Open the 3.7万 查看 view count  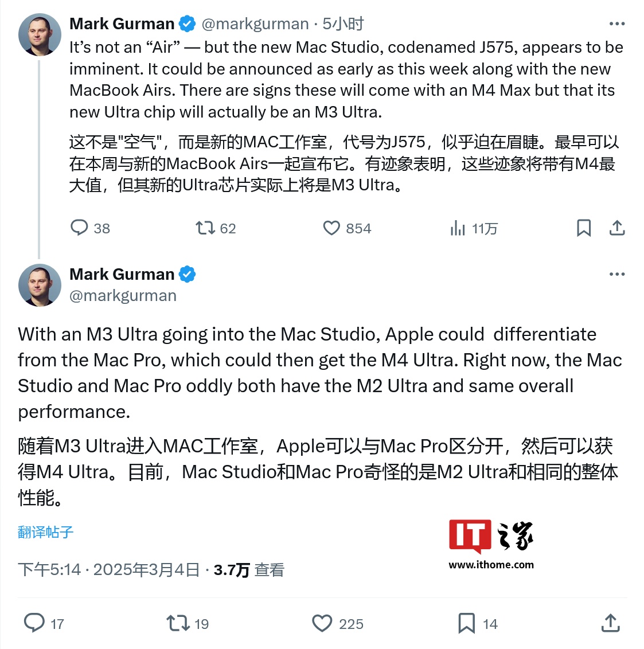click(x=249, y=570)
